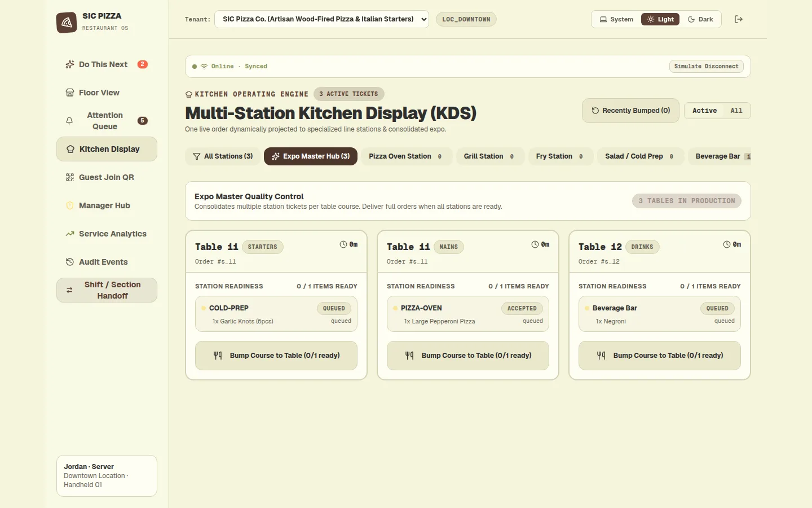
Task: Bump Table 11 Mains course to table
Action: (468, 356)
